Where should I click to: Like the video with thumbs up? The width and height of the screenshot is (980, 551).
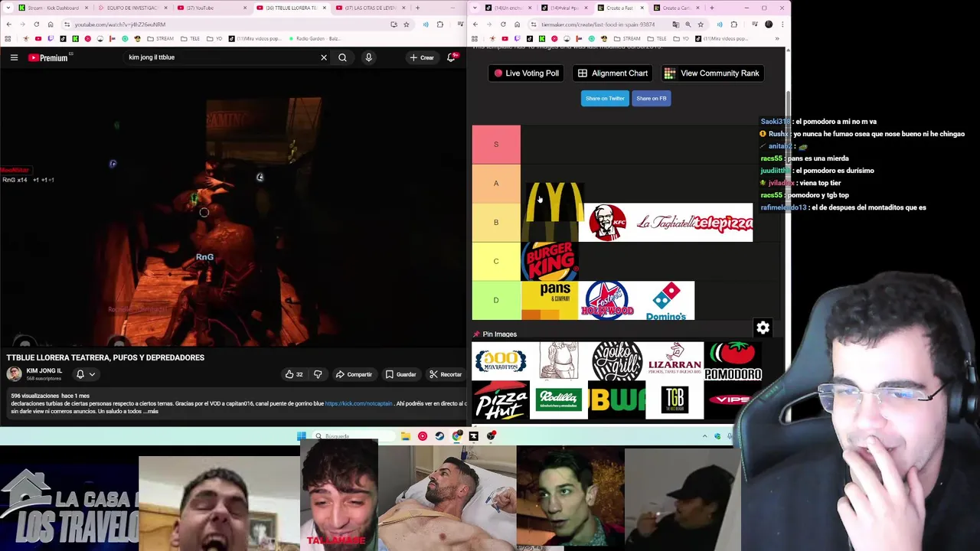pos(294,374)
